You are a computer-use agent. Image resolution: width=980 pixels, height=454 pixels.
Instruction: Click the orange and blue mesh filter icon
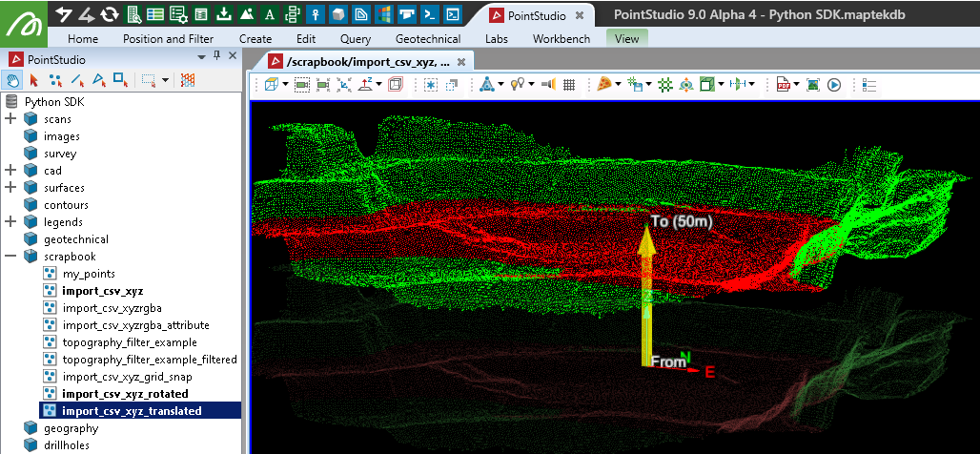click(188, 80)
